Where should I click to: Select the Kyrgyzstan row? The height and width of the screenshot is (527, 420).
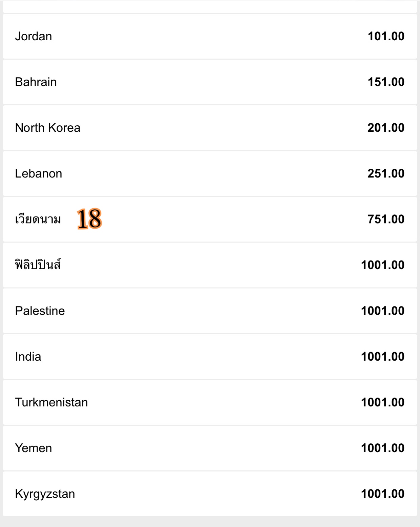pyautogui.click(x=210, y=494)
